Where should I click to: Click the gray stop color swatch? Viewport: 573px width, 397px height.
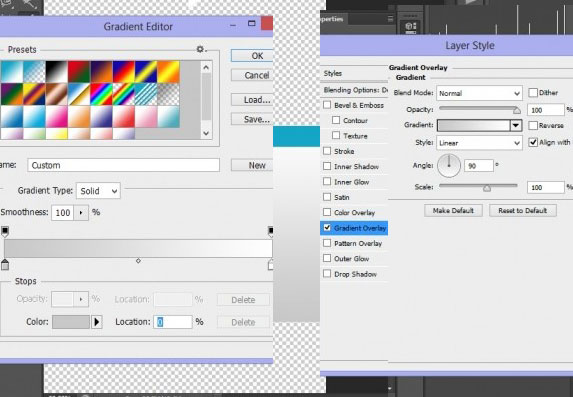[x=71, y=322]
